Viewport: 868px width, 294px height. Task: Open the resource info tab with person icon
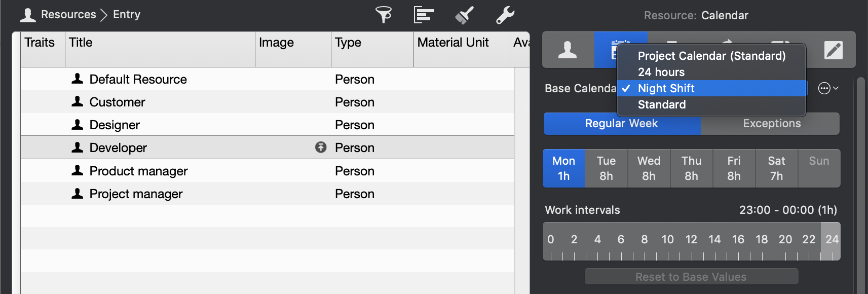568,50
